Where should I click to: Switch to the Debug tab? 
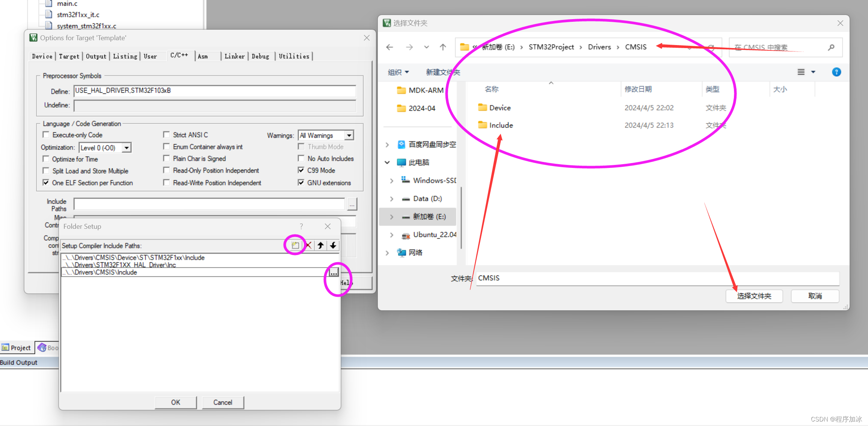pos(260,56)
